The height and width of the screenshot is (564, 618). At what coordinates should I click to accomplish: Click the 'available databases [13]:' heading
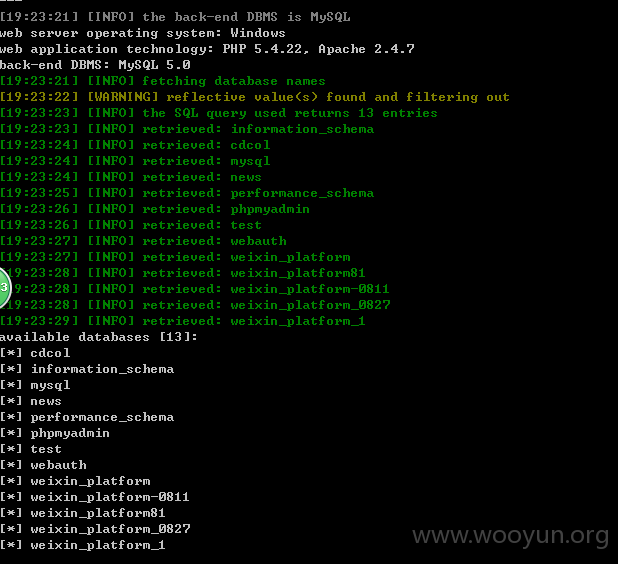[x=99, y=337]
